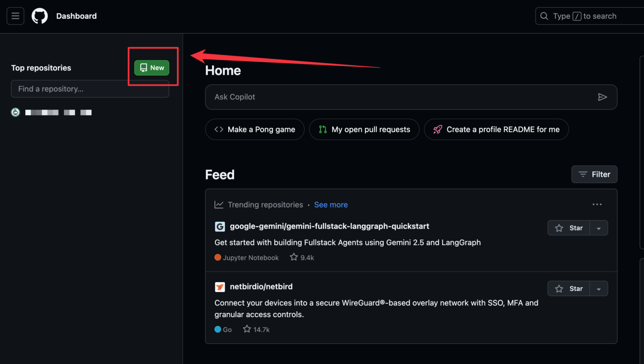
Task: Click the Feed heading
Action: click(x=220, y=175)
